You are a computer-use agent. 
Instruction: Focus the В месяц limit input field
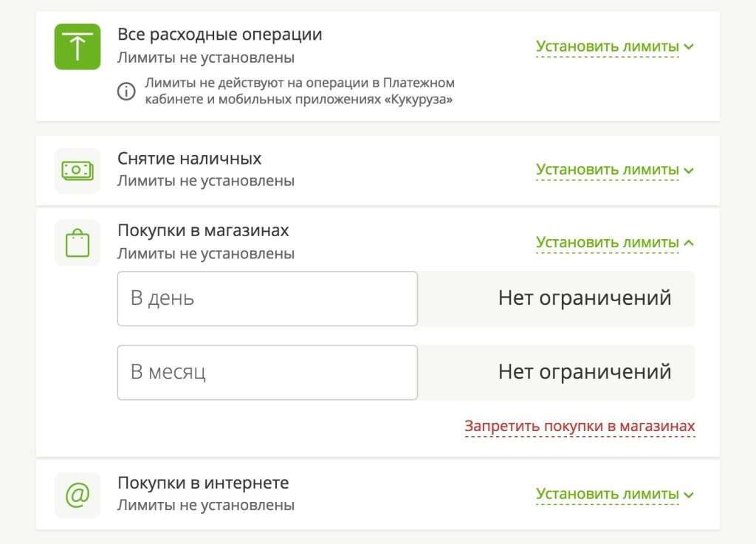click(x=267, y=372)
